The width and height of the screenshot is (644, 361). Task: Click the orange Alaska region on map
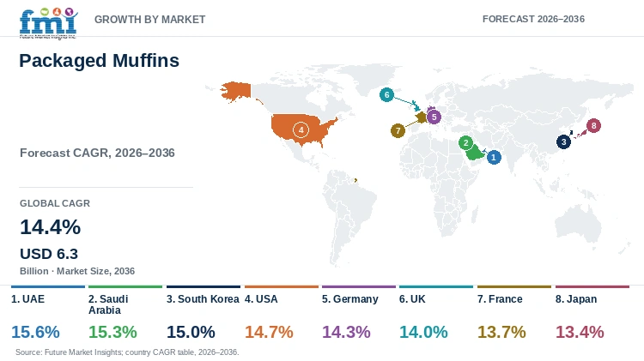pos(237,91)
